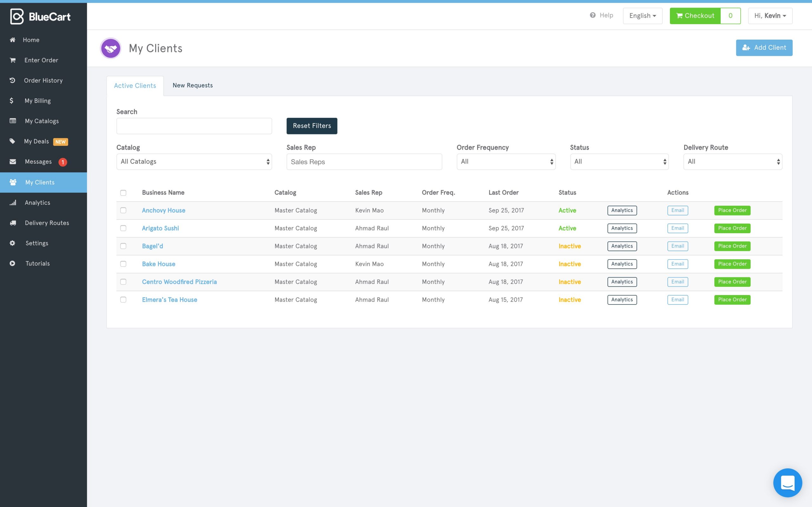Click the Messages envelope icon
The width and height of the screenshot is (812, 507).
click(x=13, y=162)
